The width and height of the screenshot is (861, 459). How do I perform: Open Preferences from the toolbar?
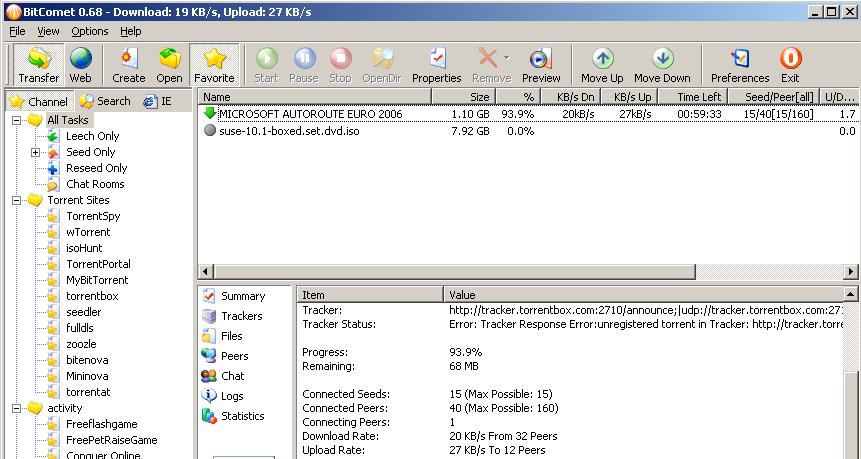click(x=740, y=65)
